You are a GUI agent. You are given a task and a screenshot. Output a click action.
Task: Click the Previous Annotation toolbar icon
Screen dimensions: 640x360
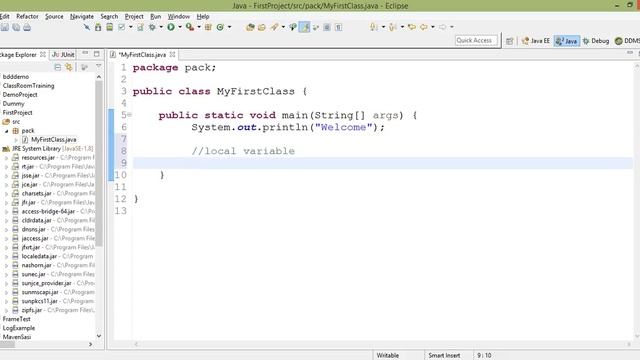point(393,27)
